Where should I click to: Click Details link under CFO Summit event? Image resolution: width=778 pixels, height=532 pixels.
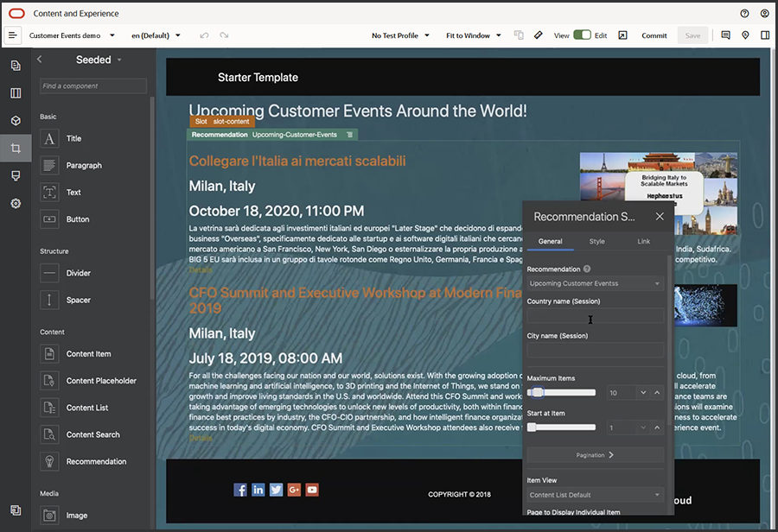pyautogui.click(x=201, y=438)
